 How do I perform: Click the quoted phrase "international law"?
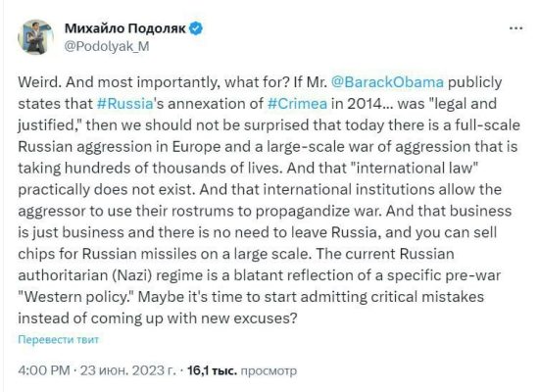[x=416, y=169]
